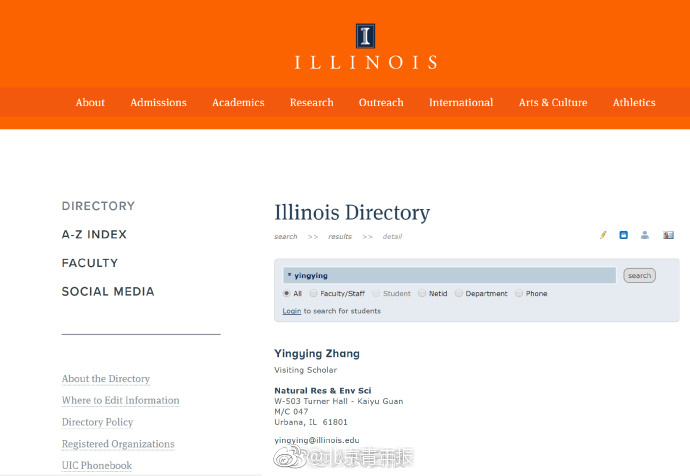690x476 pixels.
Task: Click the gray person silhouette icon
Action: point(645,235)
